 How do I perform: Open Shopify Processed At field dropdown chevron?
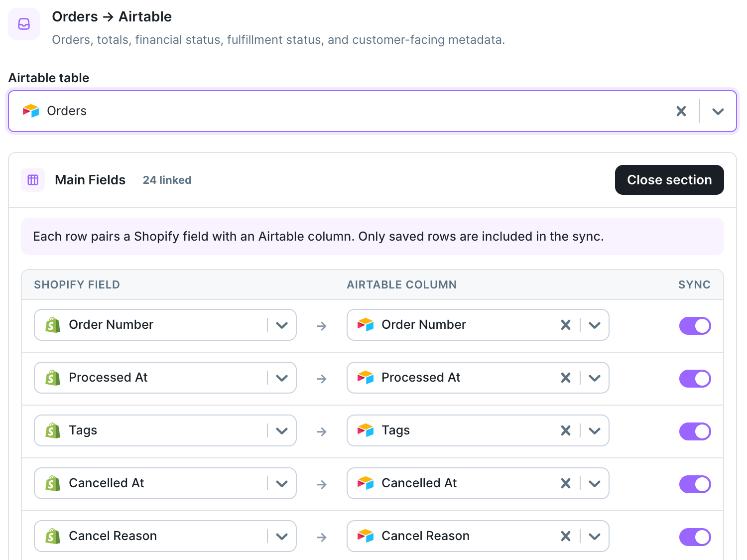[282, 378]
